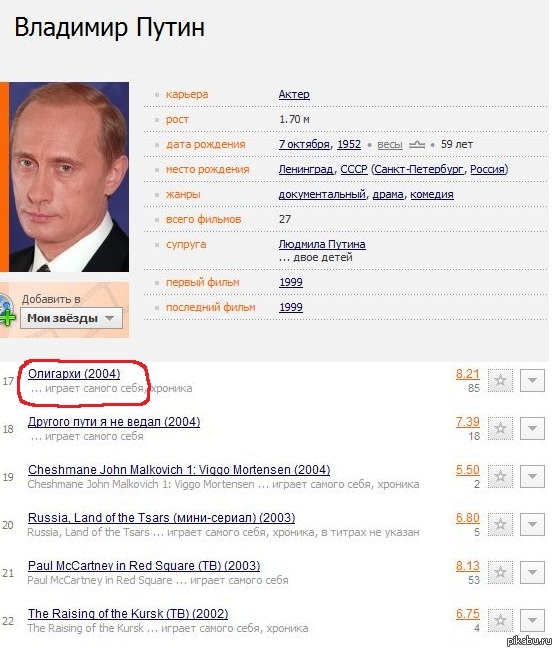Open the Людмила Путина spouse link
The width and height of the screenshot is (553, 648).
(322, 244)
